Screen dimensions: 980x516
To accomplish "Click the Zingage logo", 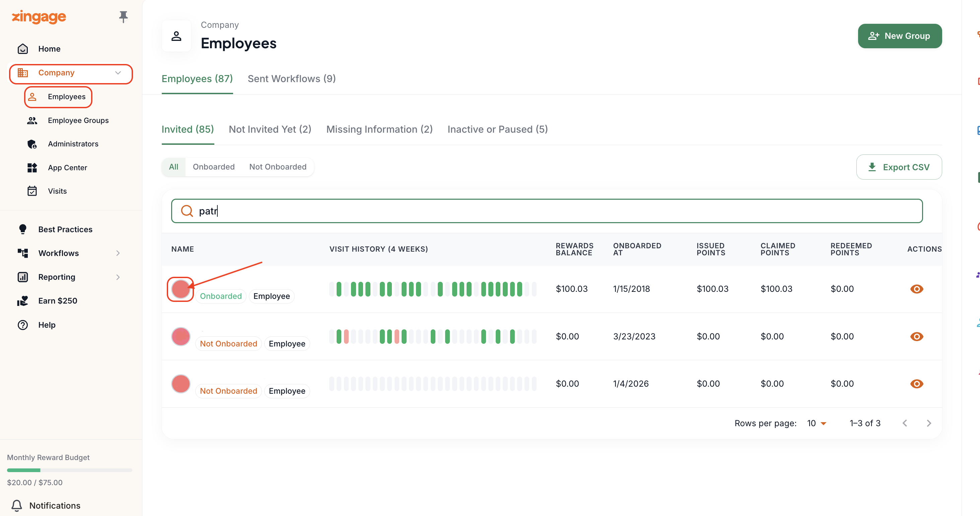I will 39,17.
